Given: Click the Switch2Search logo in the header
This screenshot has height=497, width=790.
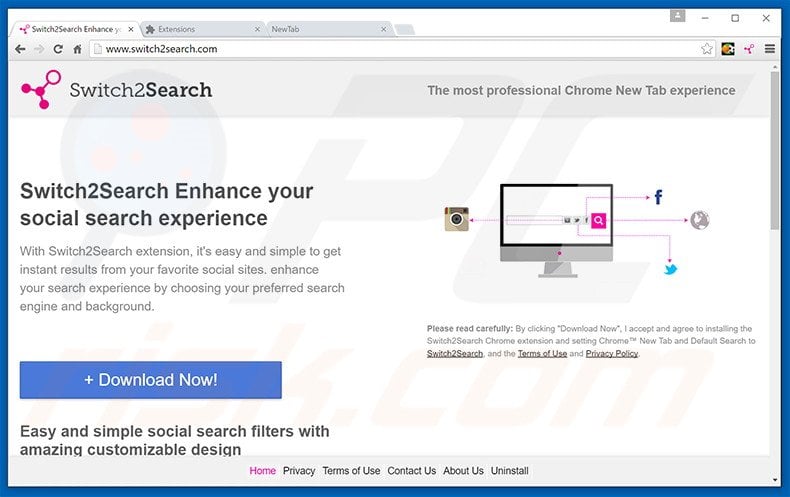Looking at the screenshot, I should click(x=116, y=90).
